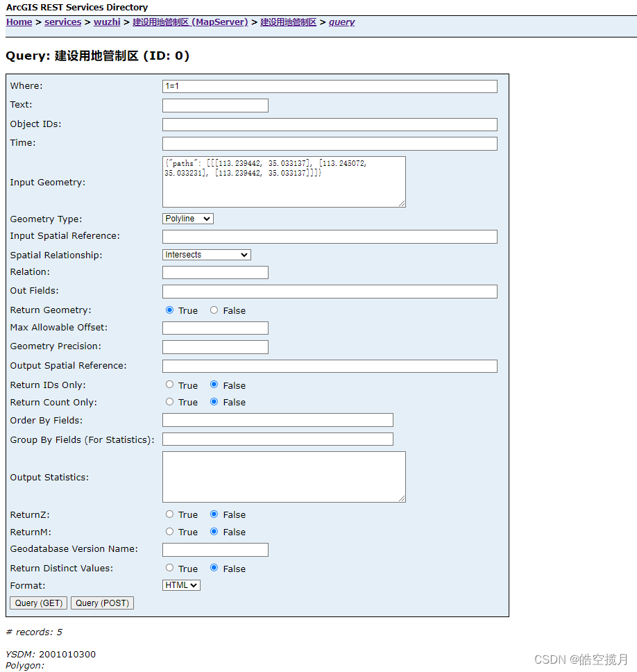Click the 'ArcGIS REST Services Directory' title
637x672 pixels.
[x=77, y=7]
